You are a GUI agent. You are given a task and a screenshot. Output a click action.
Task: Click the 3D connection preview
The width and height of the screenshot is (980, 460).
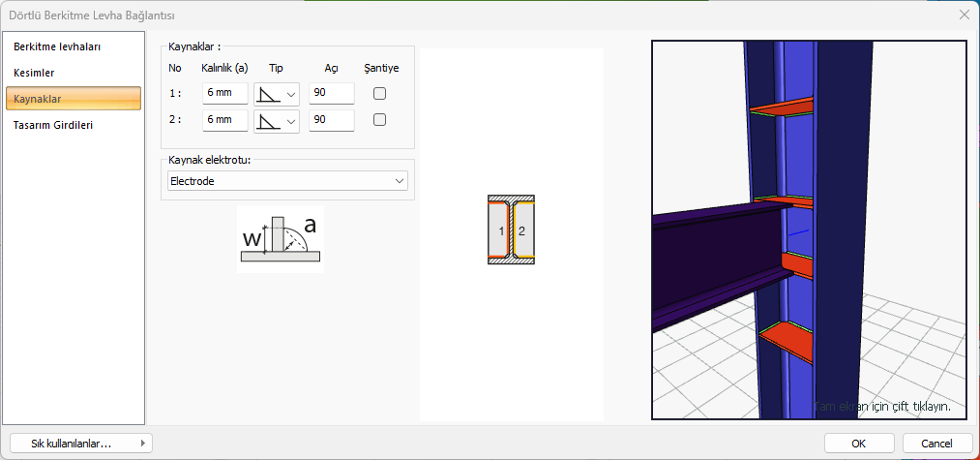(x=809, y=230)
